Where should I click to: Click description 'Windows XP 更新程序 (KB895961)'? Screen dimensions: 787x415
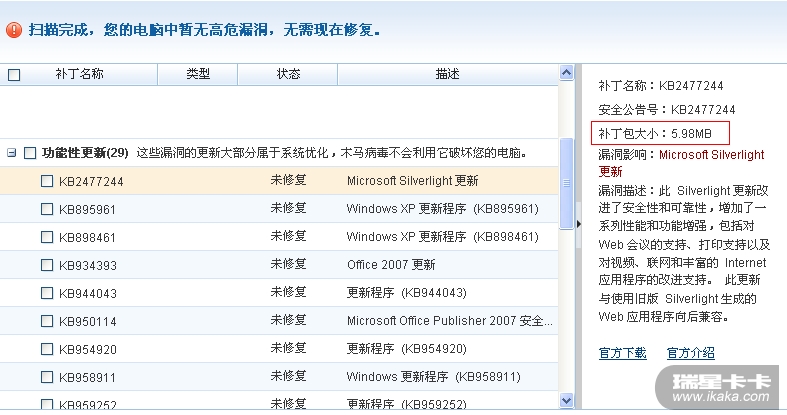(442, 209)
